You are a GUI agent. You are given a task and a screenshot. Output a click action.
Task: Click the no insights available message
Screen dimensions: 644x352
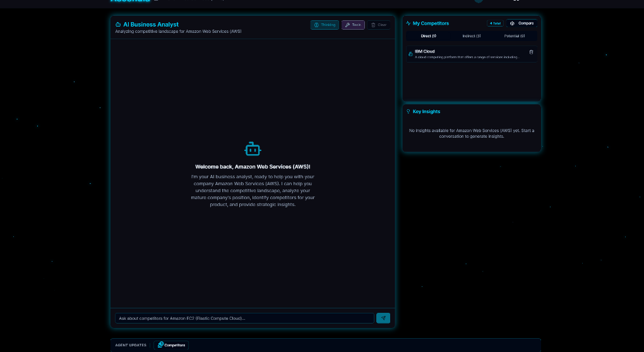point(472,133)
